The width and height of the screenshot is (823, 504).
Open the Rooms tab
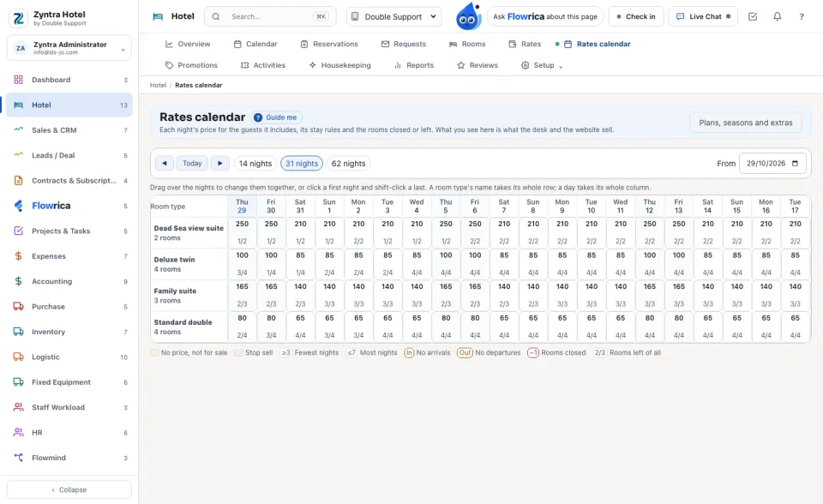(x=467, y=44)
